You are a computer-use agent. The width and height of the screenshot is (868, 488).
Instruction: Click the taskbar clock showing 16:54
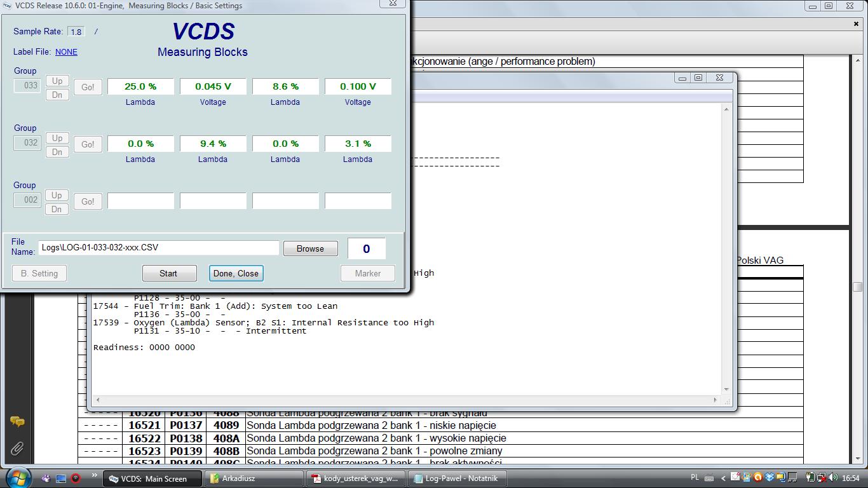850,478
